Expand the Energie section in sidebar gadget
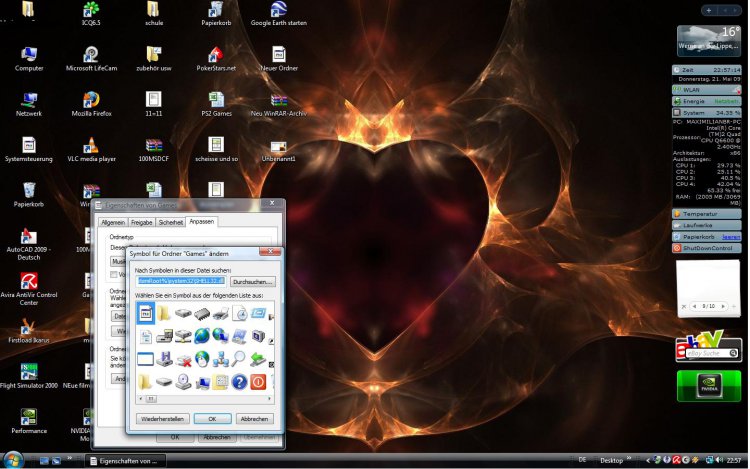Image resolution: width=750 pixels, height=469 pixels. (x=706, y=101)
